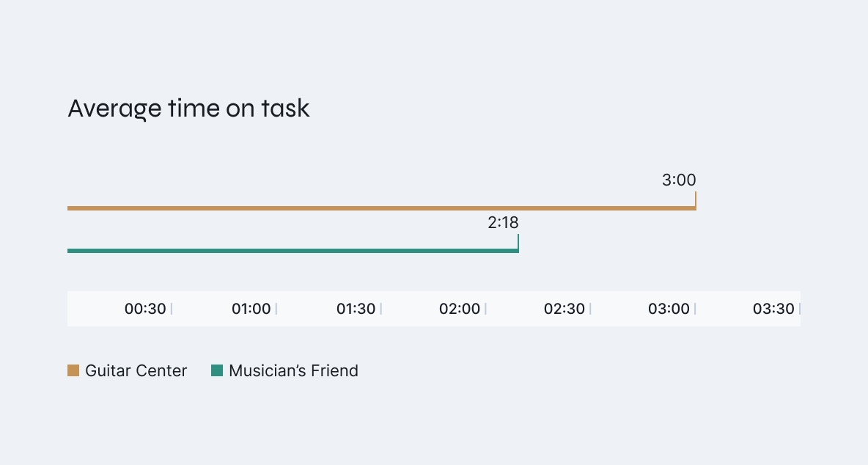
Task: Click the "Average time on task" chart title
Action: [188, 109]
